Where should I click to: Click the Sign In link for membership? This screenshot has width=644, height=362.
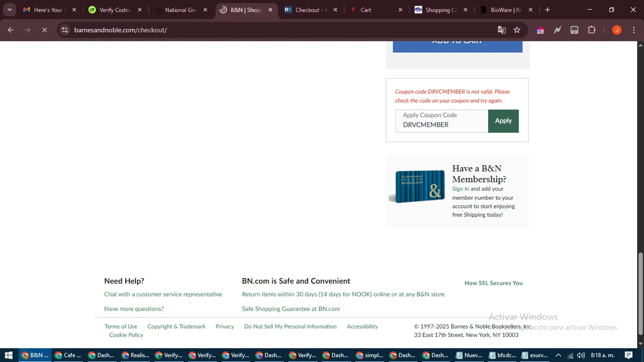coord(460,189)
